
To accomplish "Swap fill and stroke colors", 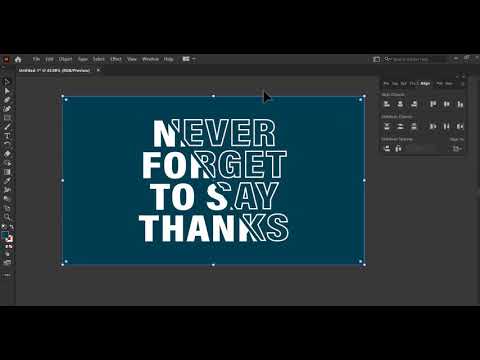I will click(x=11, y=227).
